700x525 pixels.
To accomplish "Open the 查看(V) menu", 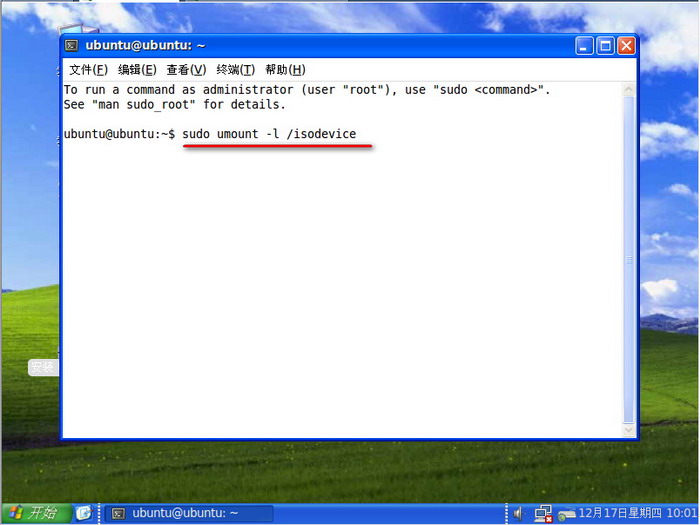I will pyautogui.click(x=186, y=70).
